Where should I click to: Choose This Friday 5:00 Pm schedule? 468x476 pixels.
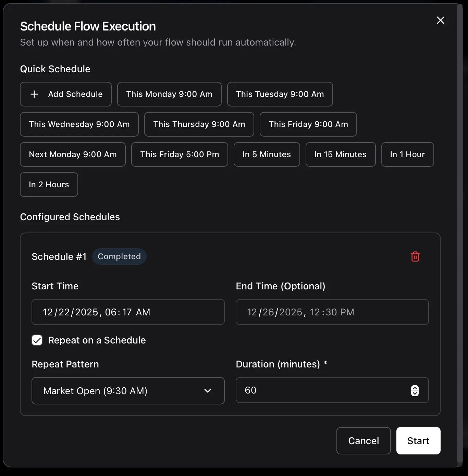[x=180, y=154]
